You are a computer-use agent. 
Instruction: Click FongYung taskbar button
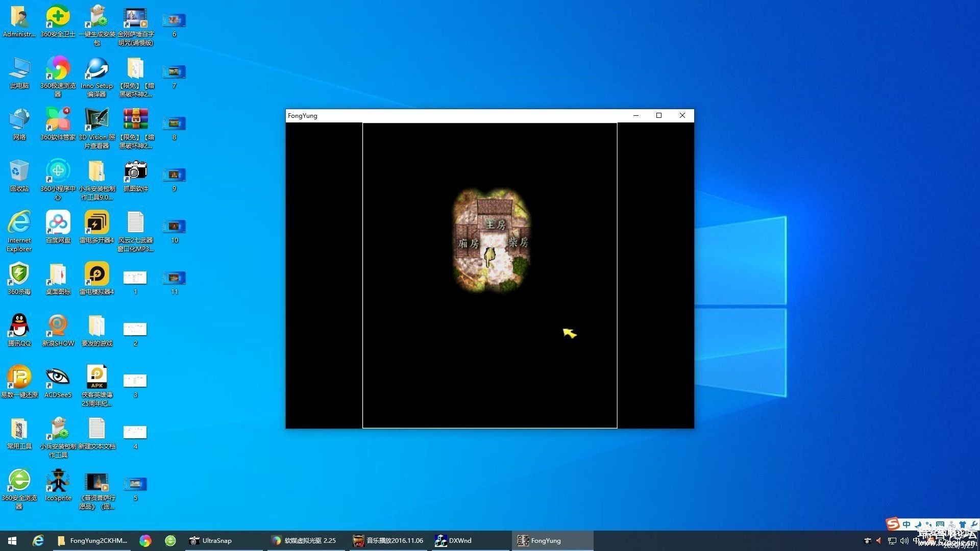coord(552,541)
